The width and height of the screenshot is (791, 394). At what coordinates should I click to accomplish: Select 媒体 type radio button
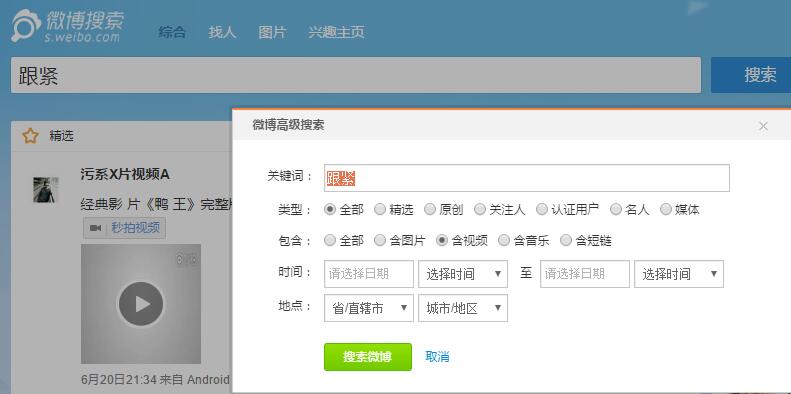(x=665, y=209)
